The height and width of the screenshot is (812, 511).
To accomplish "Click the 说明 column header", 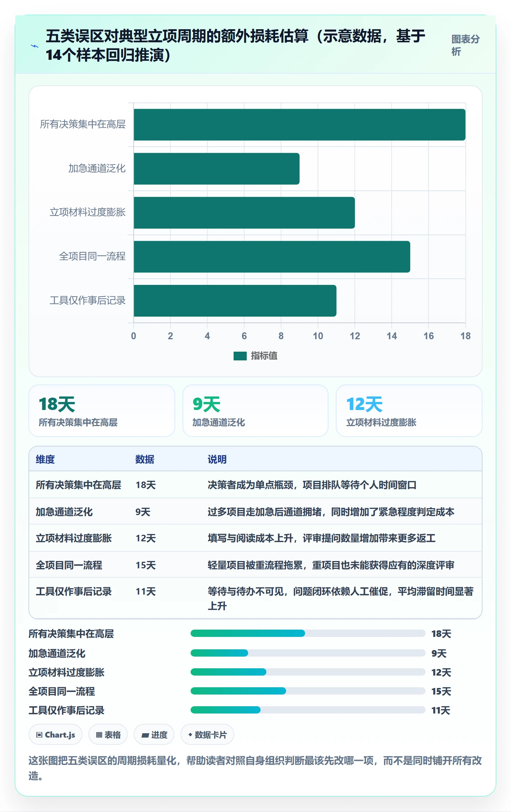I will [x=217, y=459].
